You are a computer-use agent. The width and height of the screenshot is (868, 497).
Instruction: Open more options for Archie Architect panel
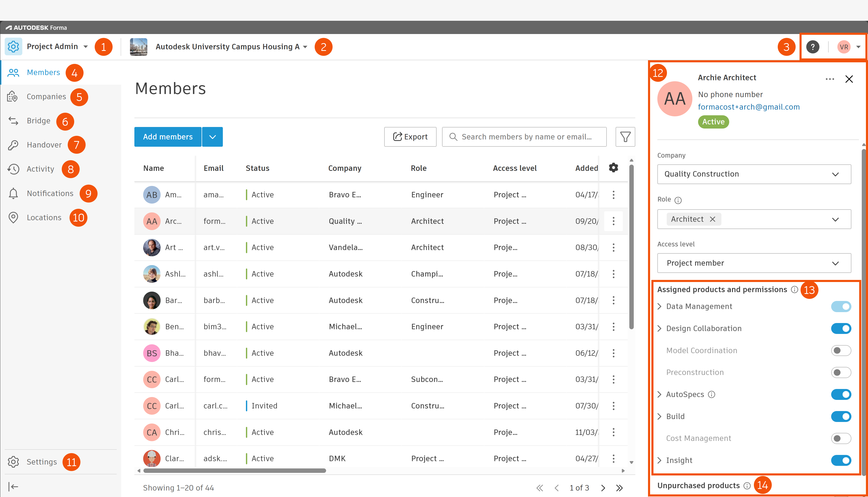[x=829, y=79]
